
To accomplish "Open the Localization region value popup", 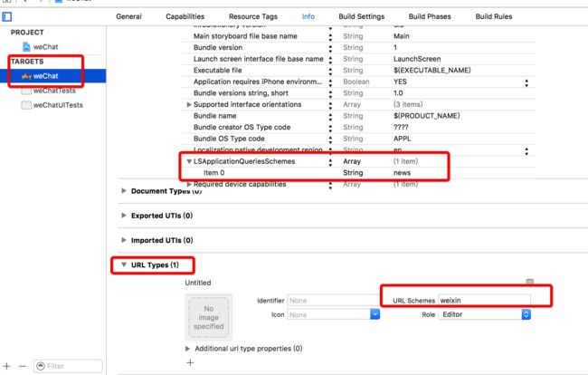I will pos(526,151).
